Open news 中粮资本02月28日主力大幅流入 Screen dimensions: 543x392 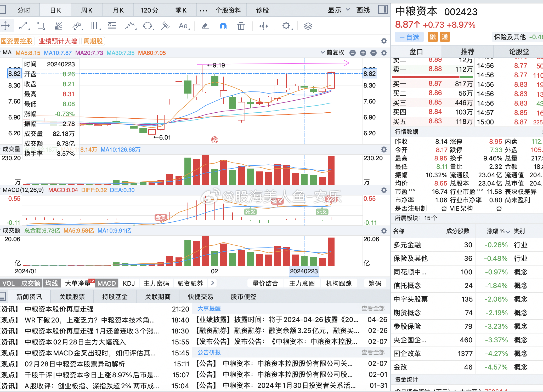[75, 342]
